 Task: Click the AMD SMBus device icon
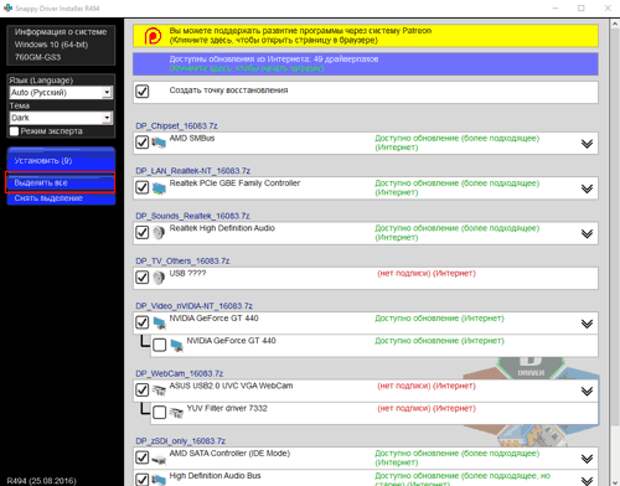click(x=159, y=142)
